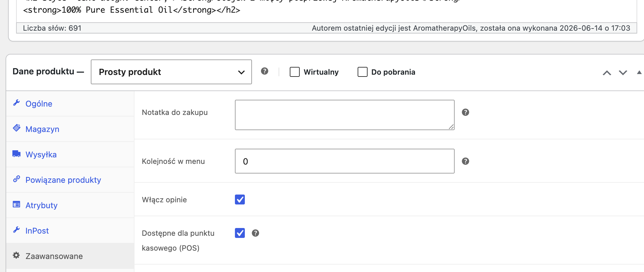644x272 pixels.
Task: Click the Wysyłka truck icon
Action: pos(16,154)
